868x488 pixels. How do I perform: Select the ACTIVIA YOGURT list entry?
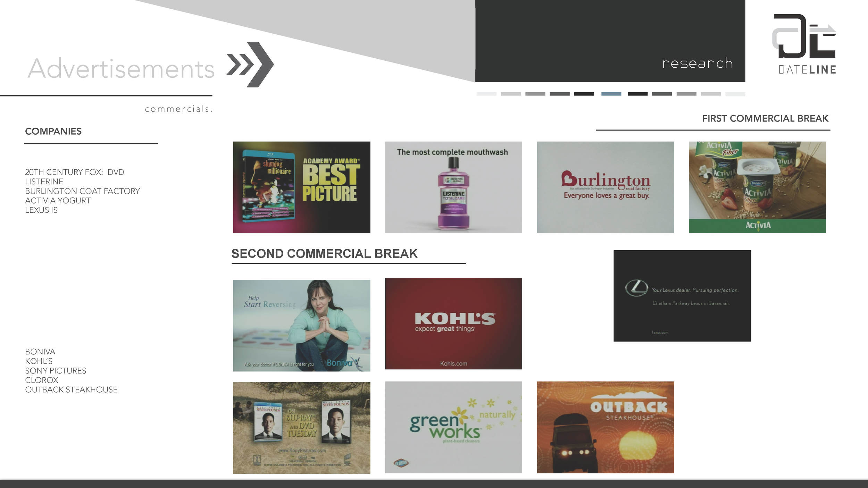[x=58, y=201]
